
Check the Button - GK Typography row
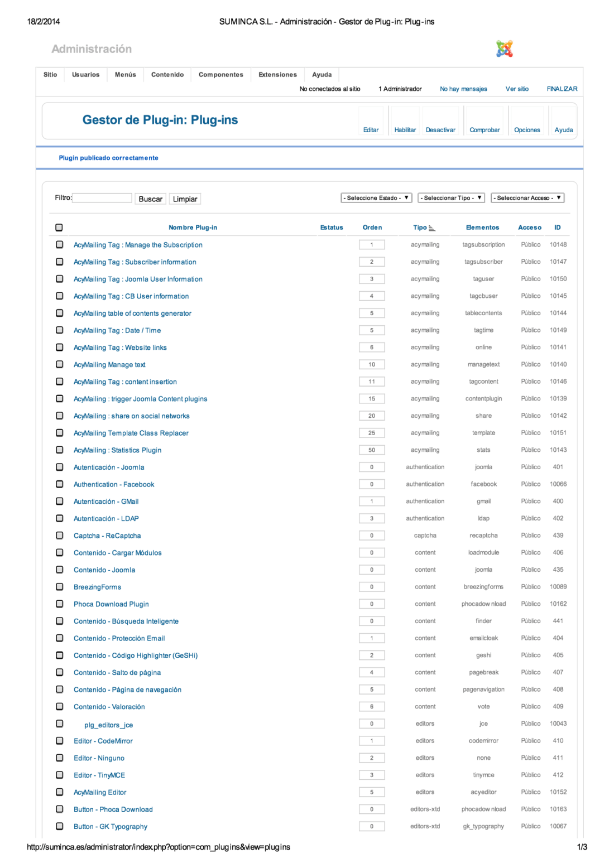point(59,826)
